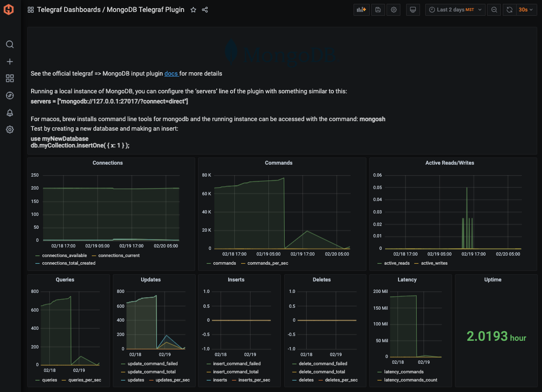This screenshot has height=392, width=542.
Task: Open the Last 2 days time picker
Action: point(455,10)
